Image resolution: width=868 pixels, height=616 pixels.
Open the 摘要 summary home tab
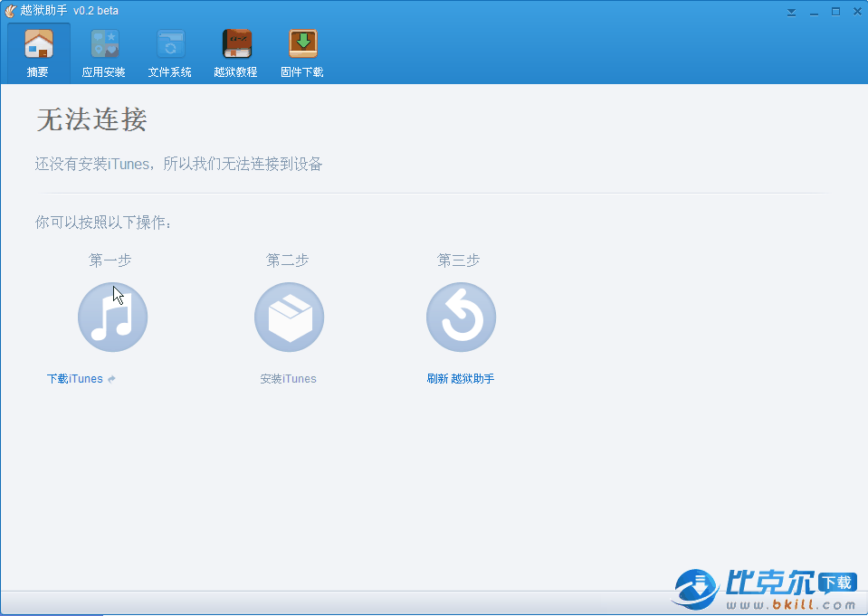38,53
